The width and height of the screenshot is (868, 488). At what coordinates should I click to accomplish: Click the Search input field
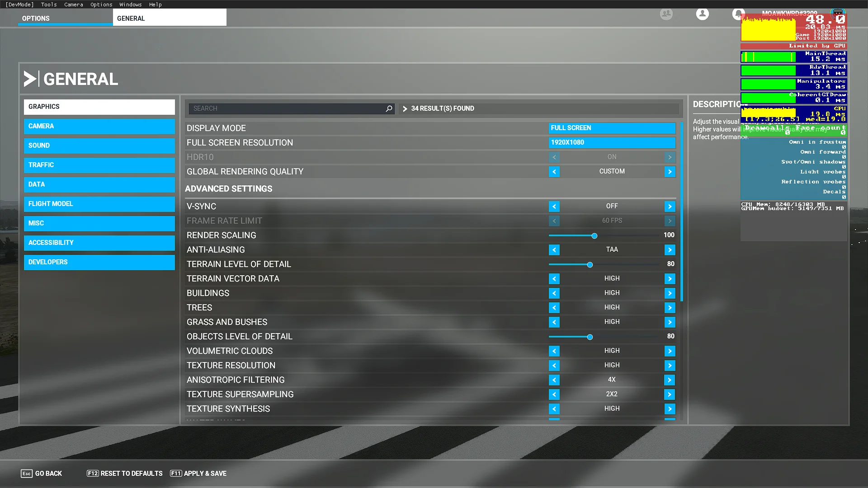[288, 108]
